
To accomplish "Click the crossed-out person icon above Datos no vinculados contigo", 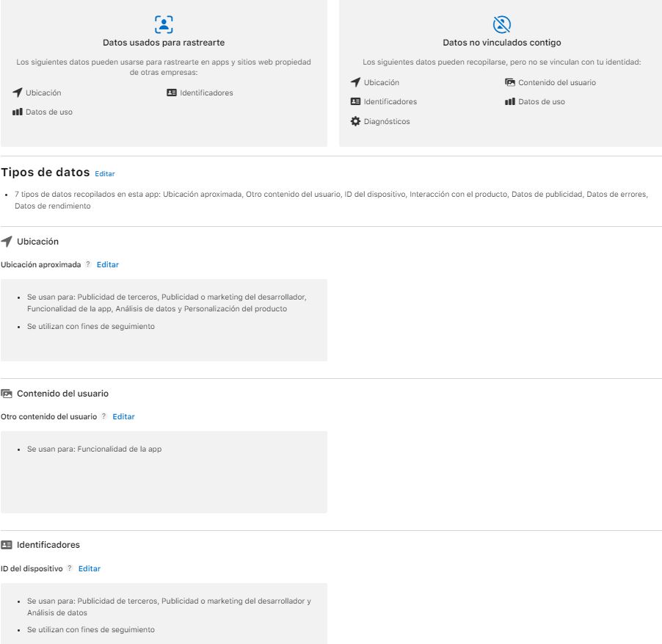I will [x=501, y=24].
